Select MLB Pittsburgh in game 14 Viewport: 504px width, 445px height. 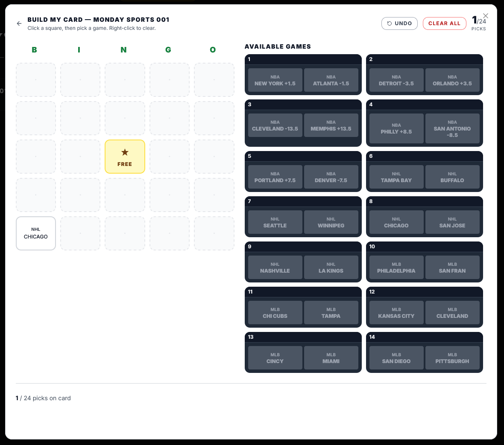click(x=452, y=358)
